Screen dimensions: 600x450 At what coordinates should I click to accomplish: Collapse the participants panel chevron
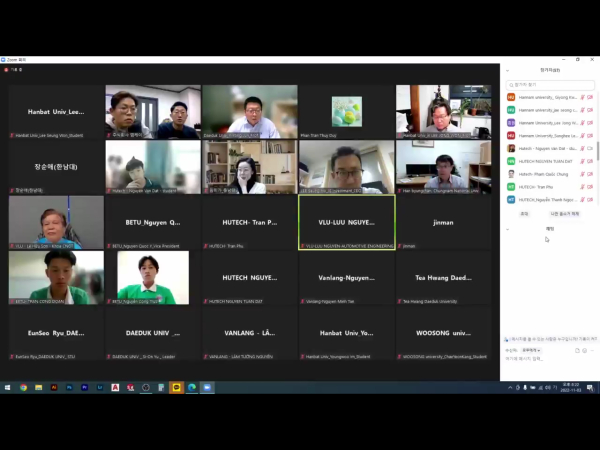pyautogui.click(x=507, y=70)
